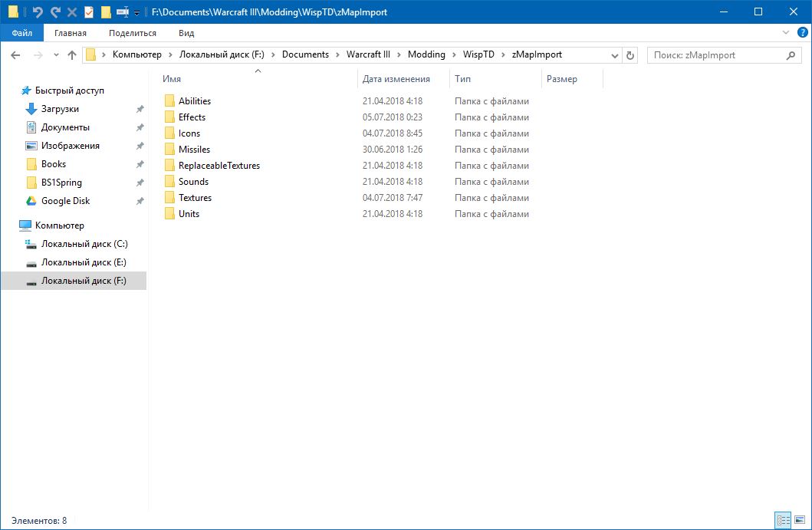Click Компьютер in the address breadcrumb
The width and height of the screenshot is (812, 530).
click(x=137, y=54)
